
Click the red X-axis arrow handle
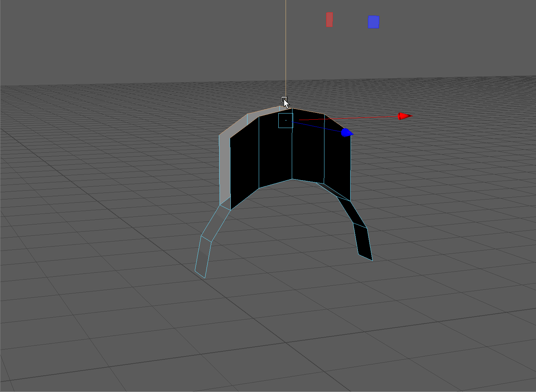coord(404,116)
